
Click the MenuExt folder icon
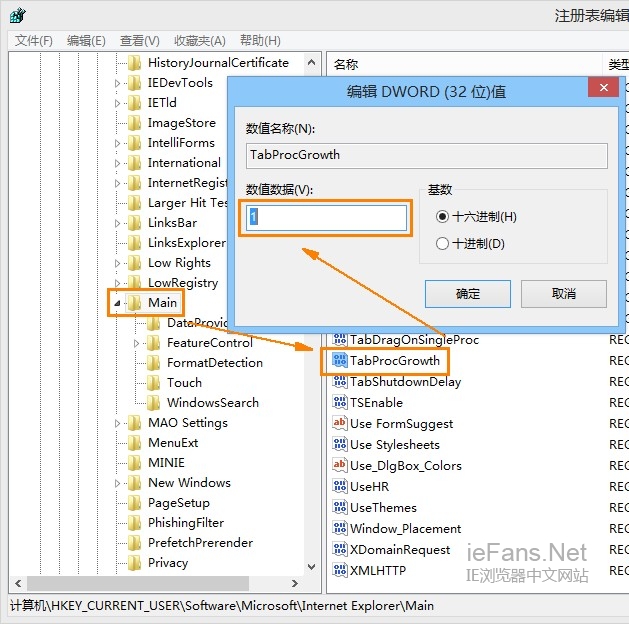(x=134, y=443)
